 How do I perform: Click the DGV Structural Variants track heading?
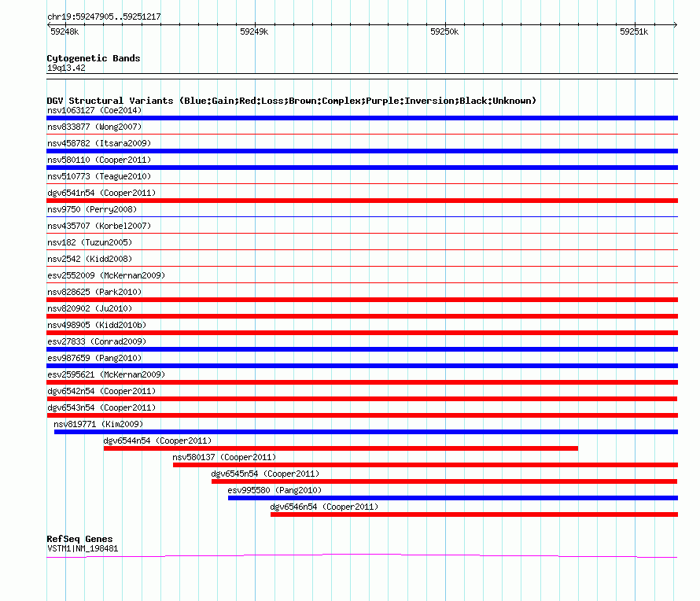point(292,101)
